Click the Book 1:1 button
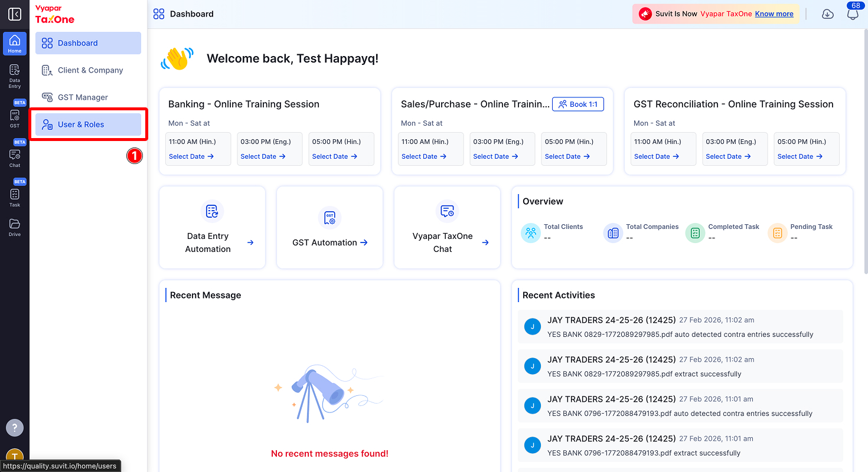Screen dimensions: 868x472 coord(578,104)
